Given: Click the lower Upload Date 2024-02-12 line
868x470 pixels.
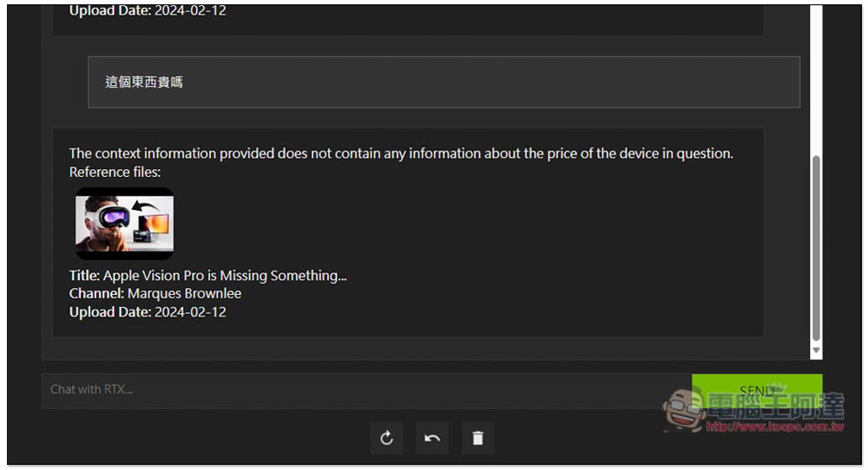Looking at the screenshot, I should 148,312.
